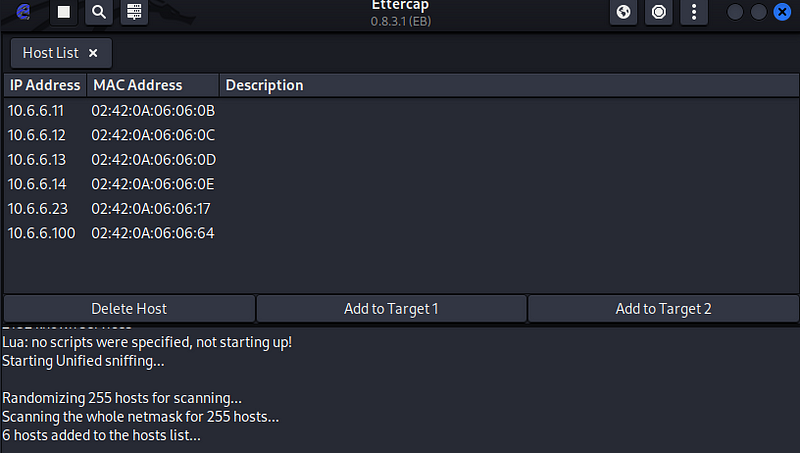
Task: Scan for hosts using the magnifier icon
Action: (x=99, y=12)
